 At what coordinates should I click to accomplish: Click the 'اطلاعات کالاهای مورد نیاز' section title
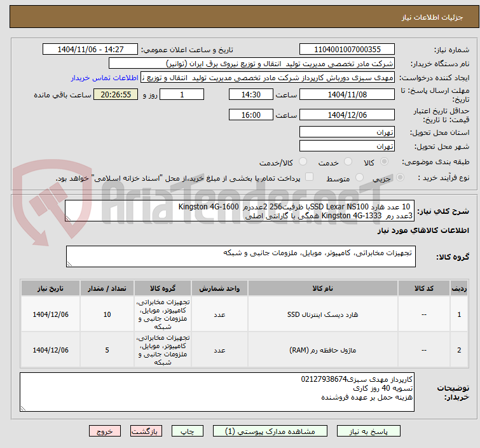pyautogui.click(x=423, y=230)
